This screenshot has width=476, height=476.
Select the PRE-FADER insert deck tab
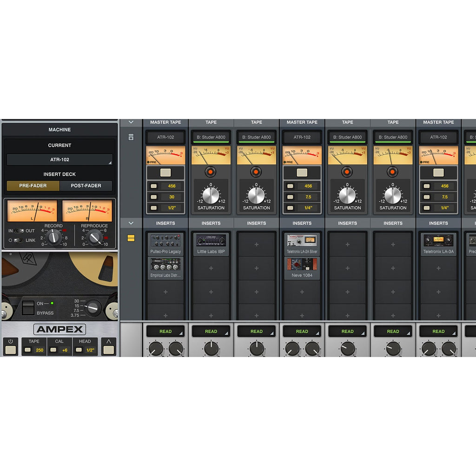click(x=33, y=185)
